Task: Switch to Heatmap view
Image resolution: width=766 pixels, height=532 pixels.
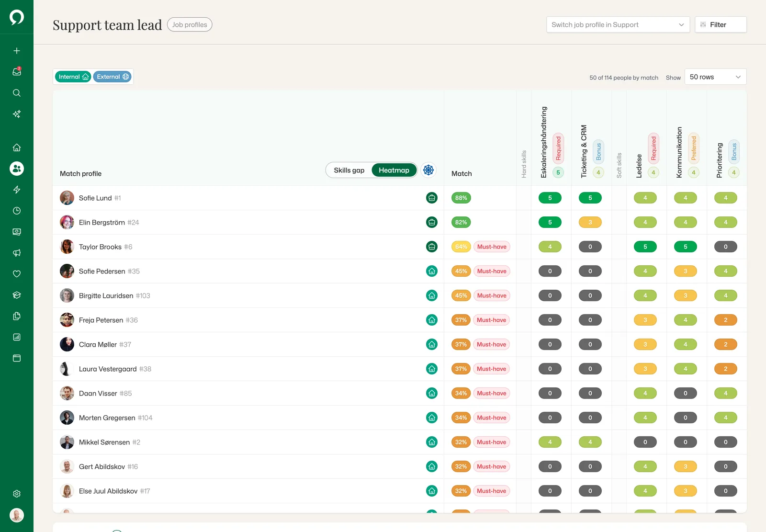Action: [x=394, y=170]
